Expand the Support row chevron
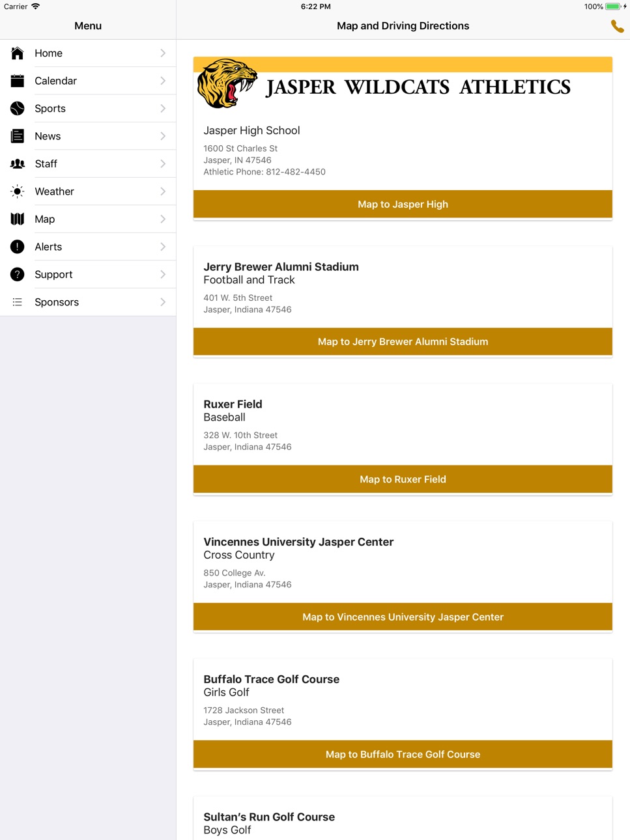This screenshot has height=840, width=630. tap(163, 275)
